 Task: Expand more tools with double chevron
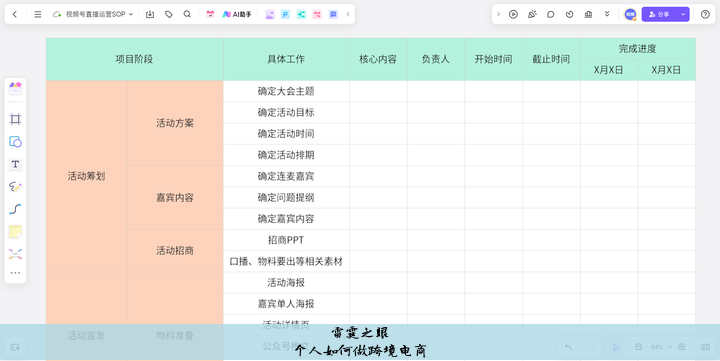click(x=607, y=14)
